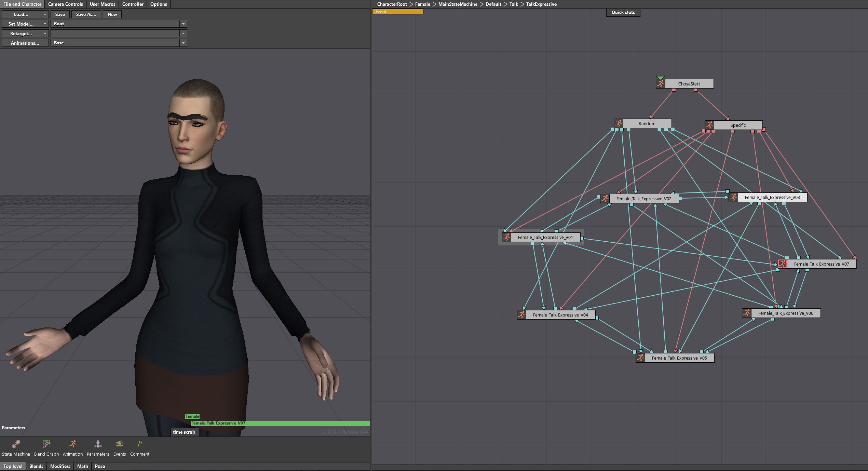
Task: Switch to the Blends palette tab
Action: click(36, 466)
